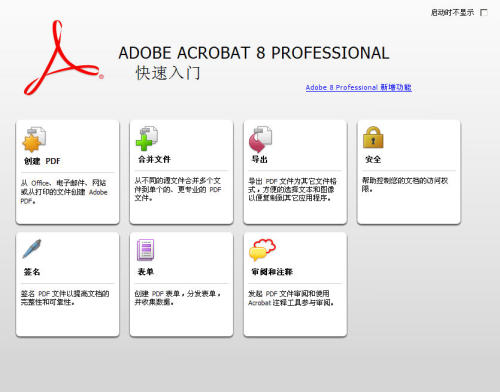Click the Sign description text '签名 PDF 文件以提高'
This screenshot has height=392, width=500.
[x=65, y=298]
